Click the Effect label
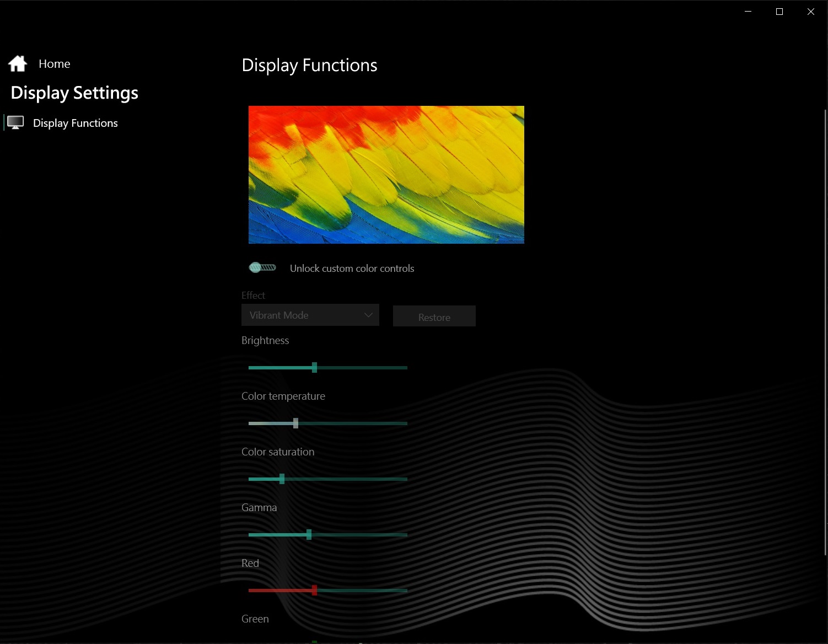 pos(253,296)
